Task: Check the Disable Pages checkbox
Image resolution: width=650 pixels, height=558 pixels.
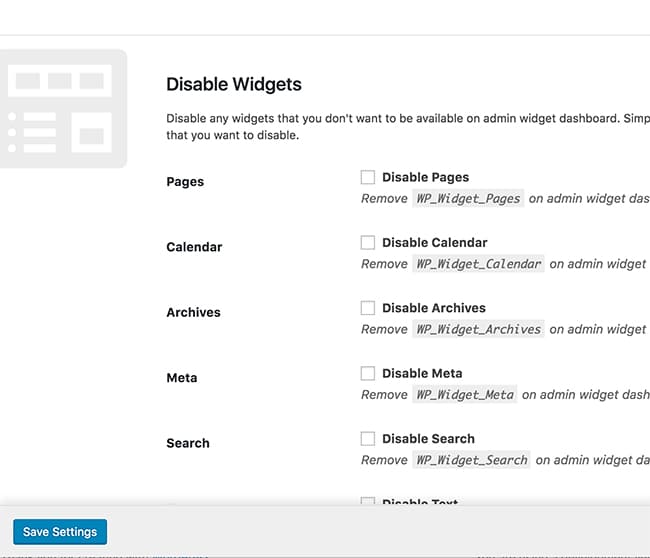Action: pyautogui.click(x=368, y=177)
